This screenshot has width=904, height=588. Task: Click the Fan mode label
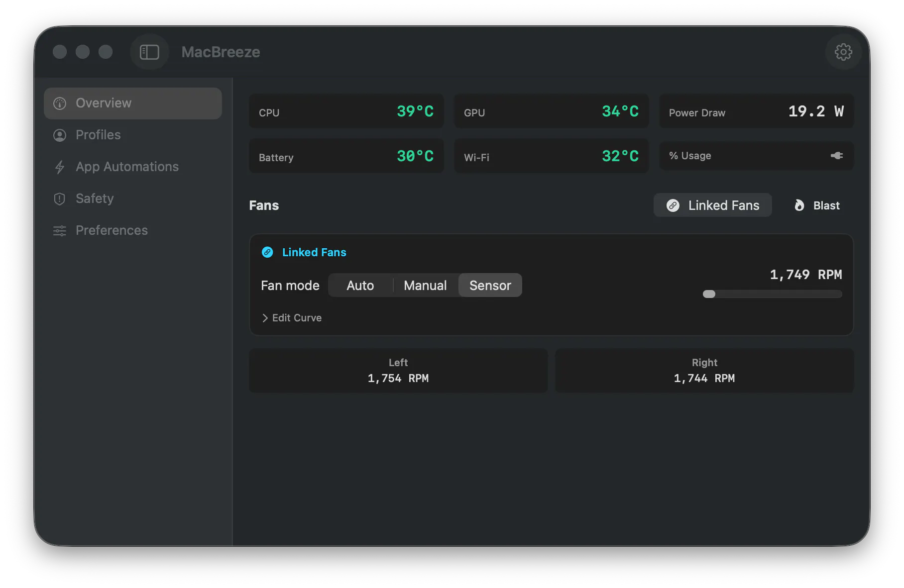point(290,286)
